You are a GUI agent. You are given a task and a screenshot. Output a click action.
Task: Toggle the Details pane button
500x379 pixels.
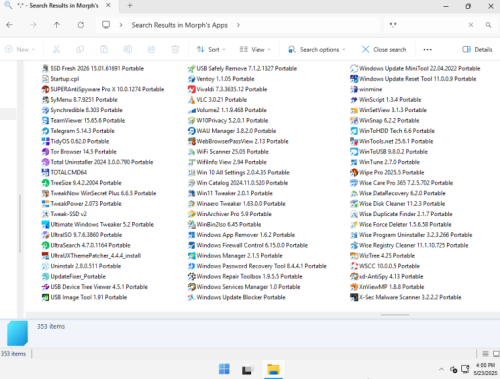pyautogui.click(x=477, y=49)
